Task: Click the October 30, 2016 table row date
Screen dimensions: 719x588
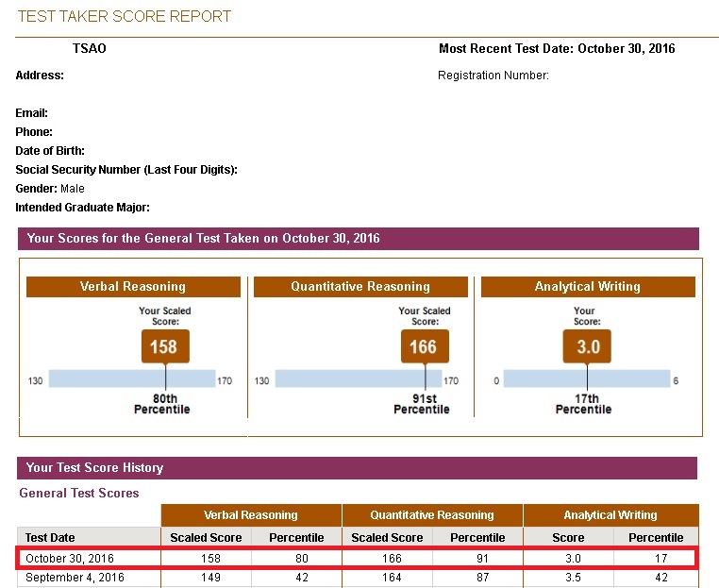Action: pyautogui.click(x=70, y=559)
